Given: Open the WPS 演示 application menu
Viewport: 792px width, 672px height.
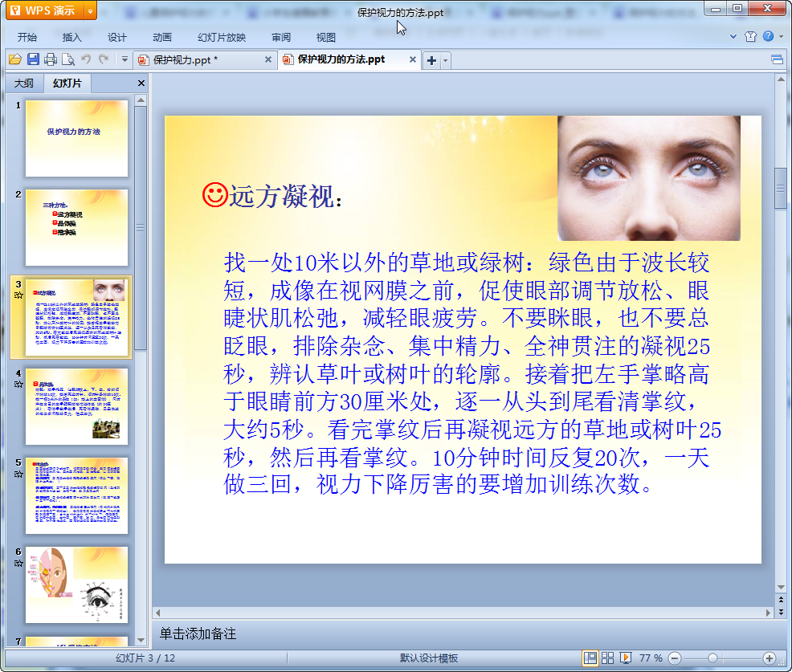Looking at the screenshot, I should click(45, 10).
